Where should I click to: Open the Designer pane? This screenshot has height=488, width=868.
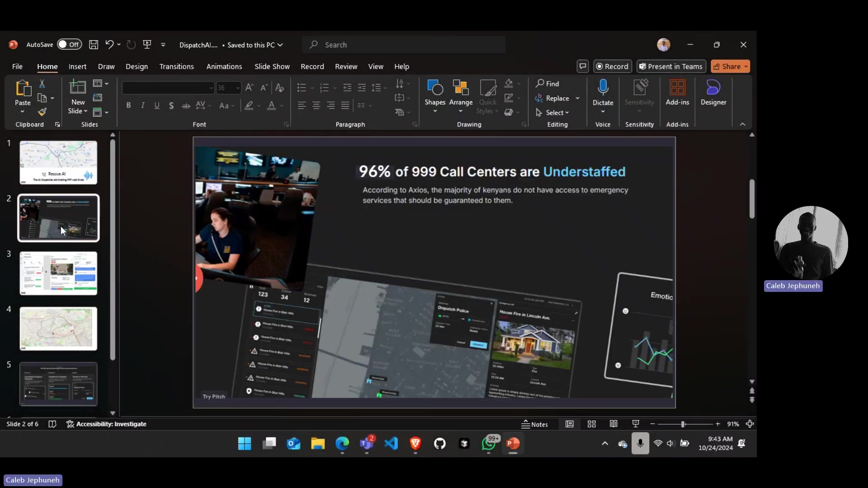pyautogui.click(x=713, y=93)
